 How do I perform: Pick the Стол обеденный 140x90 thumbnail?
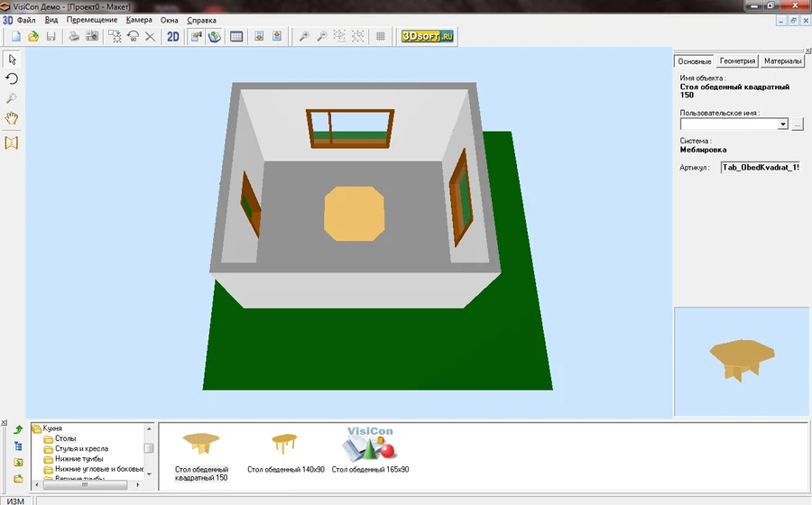point(285,451)
